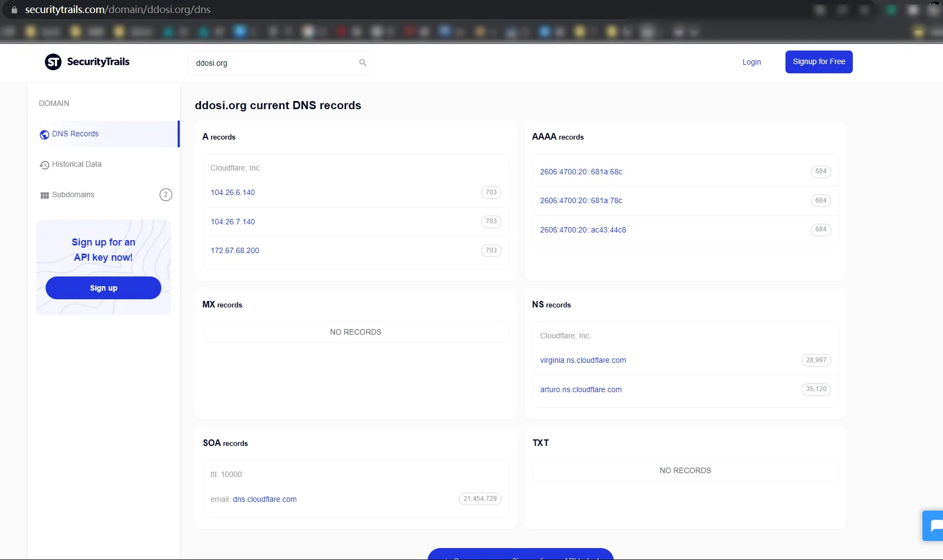Open dns.cloudflare.com SOA email link

(265, 499)
